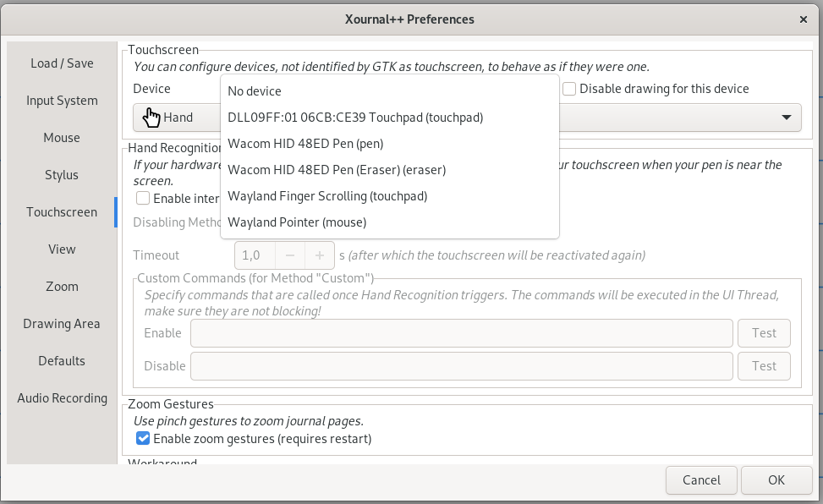Click the Test button next to Enable
Image resolution: width=823 pixels, height=504 pixels.
point(764,332)
